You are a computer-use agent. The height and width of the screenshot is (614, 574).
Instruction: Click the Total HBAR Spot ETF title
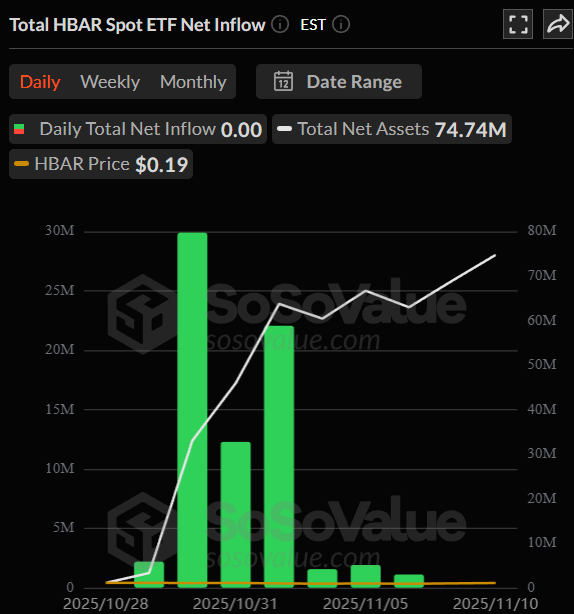pos(137,25)
